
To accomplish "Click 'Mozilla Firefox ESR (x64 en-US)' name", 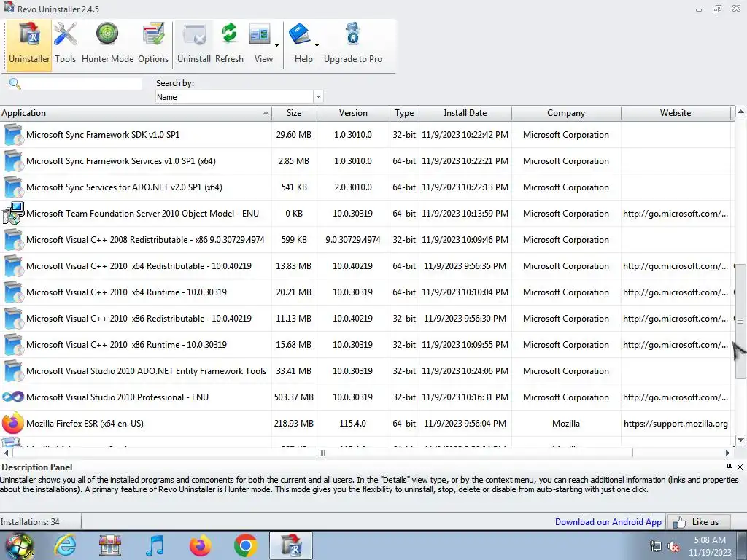I will coord(85,424).
